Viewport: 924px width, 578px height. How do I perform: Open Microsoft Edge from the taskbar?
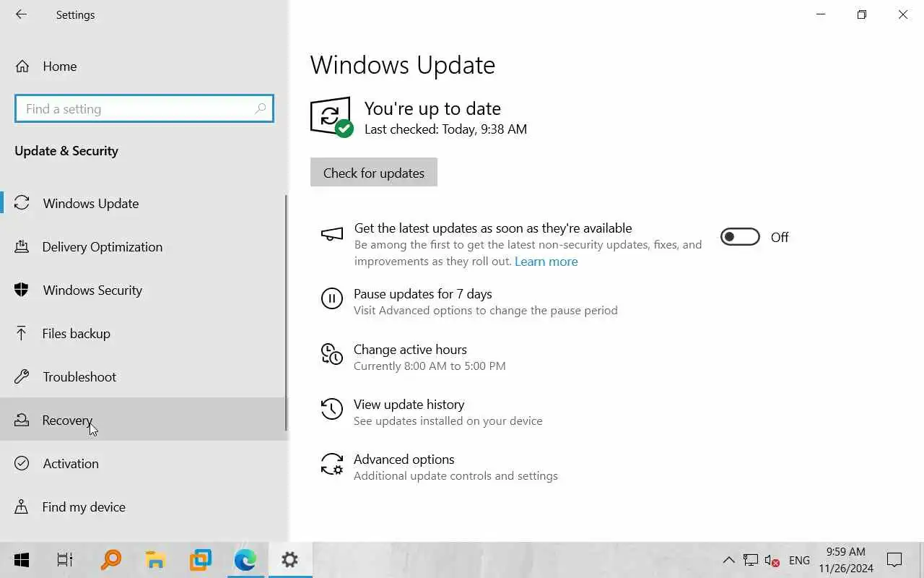[245, 560]
